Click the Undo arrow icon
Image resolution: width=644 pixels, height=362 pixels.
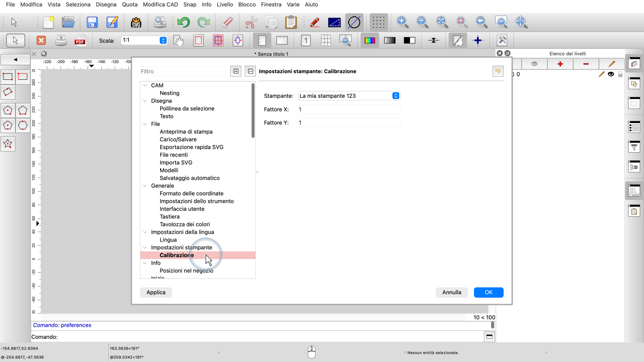183,22
